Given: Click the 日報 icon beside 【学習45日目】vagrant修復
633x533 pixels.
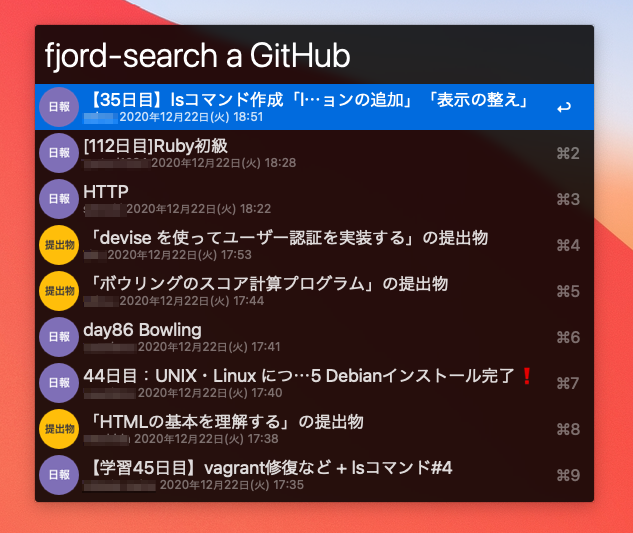Looking at the screenshot, I should (59, 475).
